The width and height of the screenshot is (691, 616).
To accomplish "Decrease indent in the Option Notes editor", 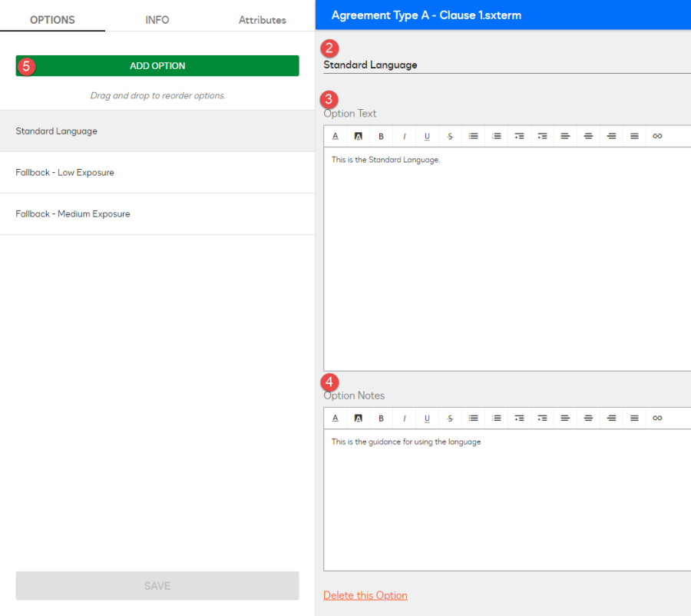I will point(520,418).
